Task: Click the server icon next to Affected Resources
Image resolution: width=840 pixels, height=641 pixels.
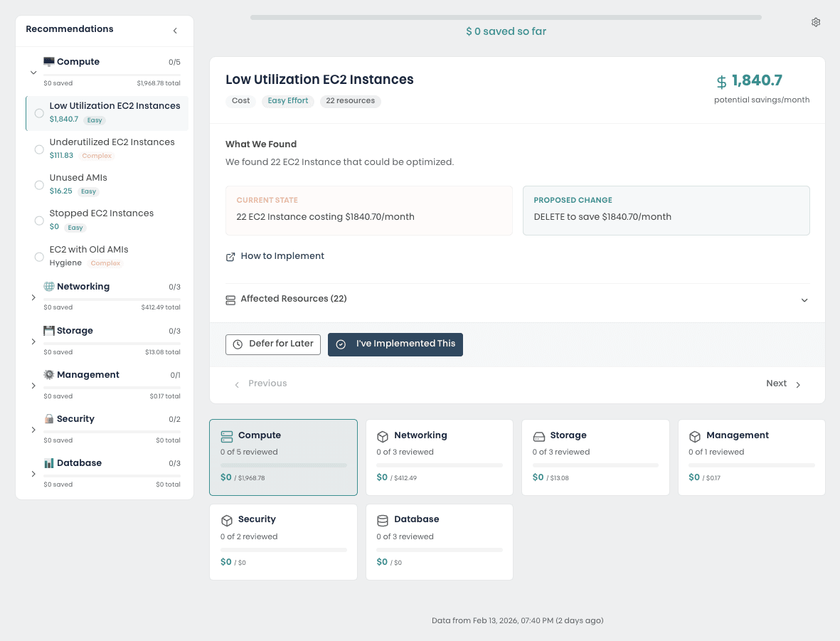Action: pos(230,300)
